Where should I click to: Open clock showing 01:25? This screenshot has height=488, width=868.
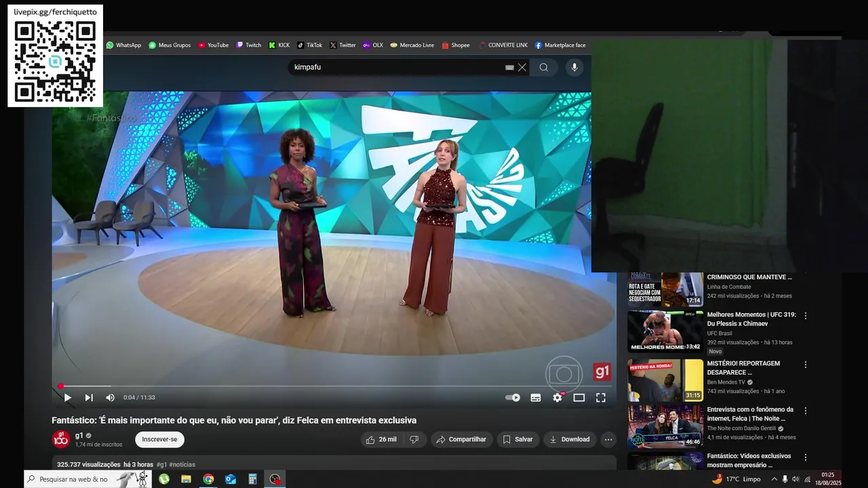tap(828, 479)
